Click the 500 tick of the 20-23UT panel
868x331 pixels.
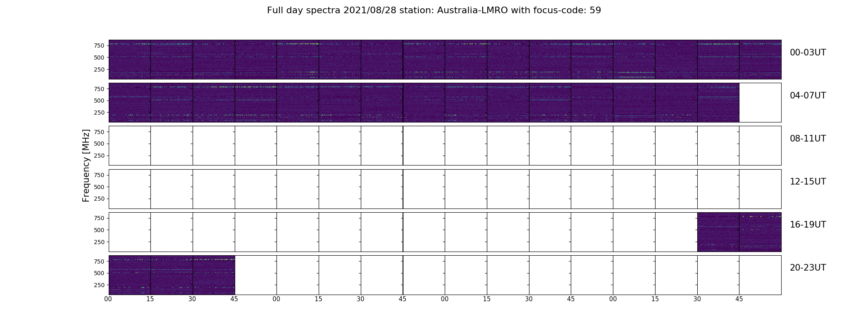(99, 273)
